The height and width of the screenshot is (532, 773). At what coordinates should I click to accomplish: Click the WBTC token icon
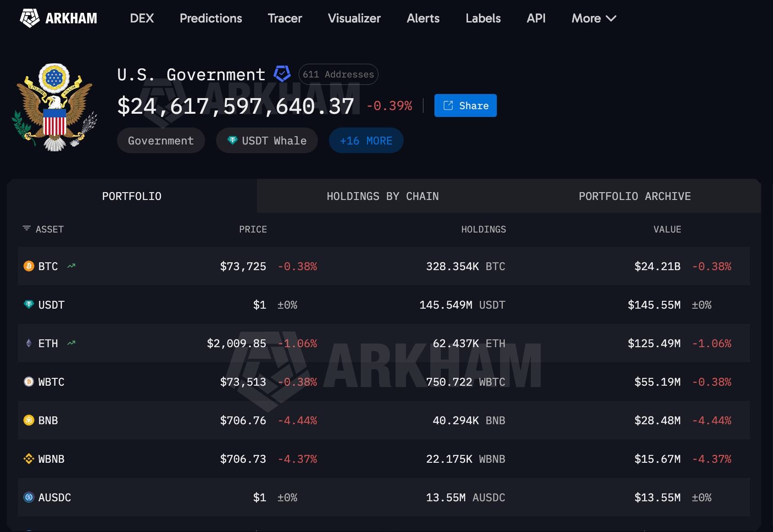pos(29,382)
